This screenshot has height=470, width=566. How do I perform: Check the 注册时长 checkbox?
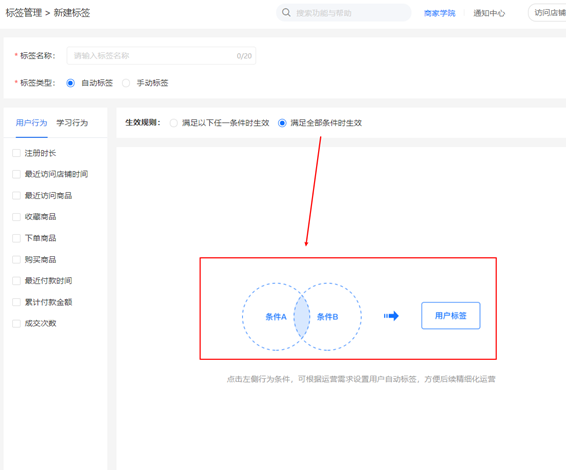[x=16, y=153]
